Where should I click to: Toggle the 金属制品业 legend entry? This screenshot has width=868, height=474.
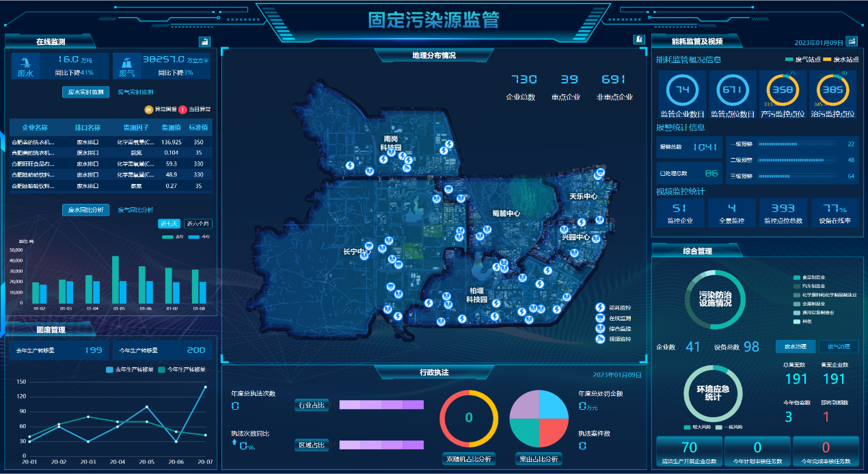click(x=811, y=304)
